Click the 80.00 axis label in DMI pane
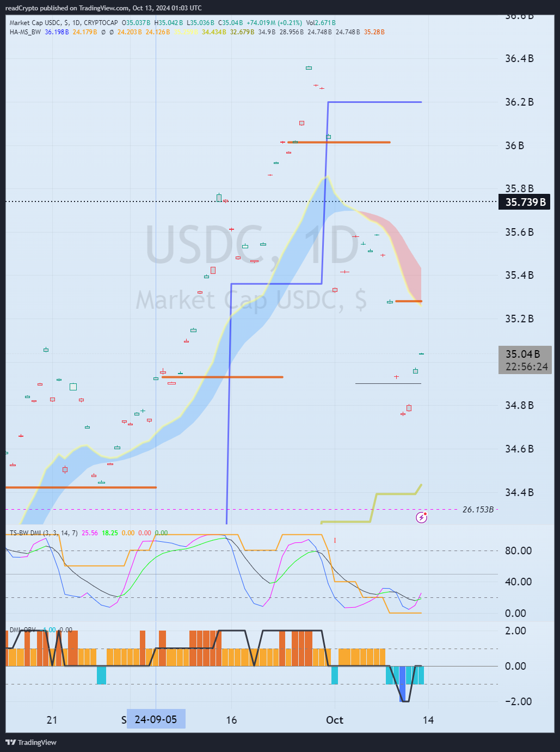The height and width of the screenshot is (752, 560). point(518,551)
